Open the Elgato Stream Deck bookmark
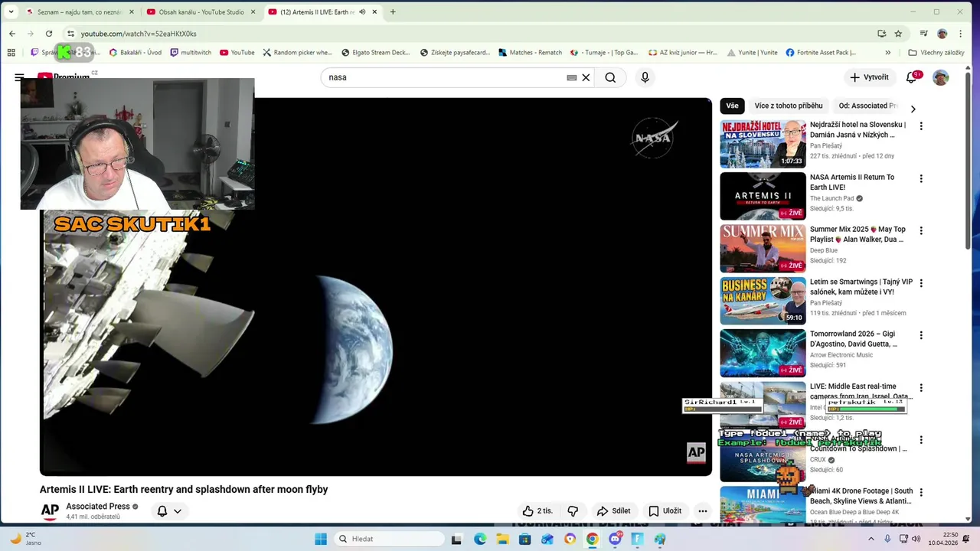 pos(375,53)
